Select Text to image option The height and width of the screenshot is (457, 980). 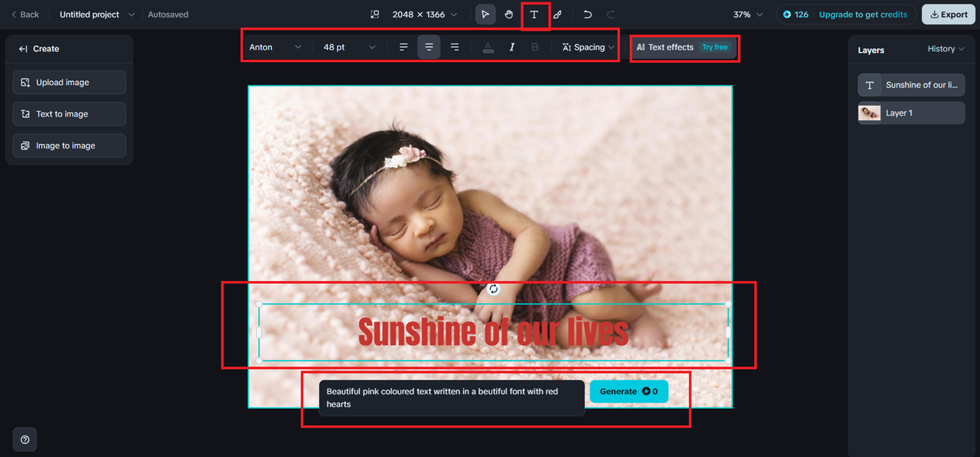pyautogui.click(x=70, y=114)
